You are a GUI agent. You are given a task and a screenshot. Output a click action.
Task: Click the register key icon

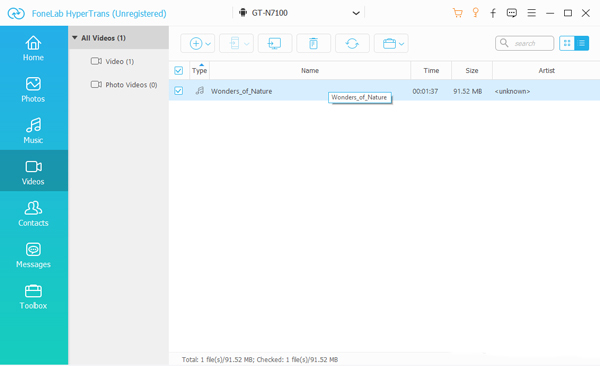pos(476,13)
